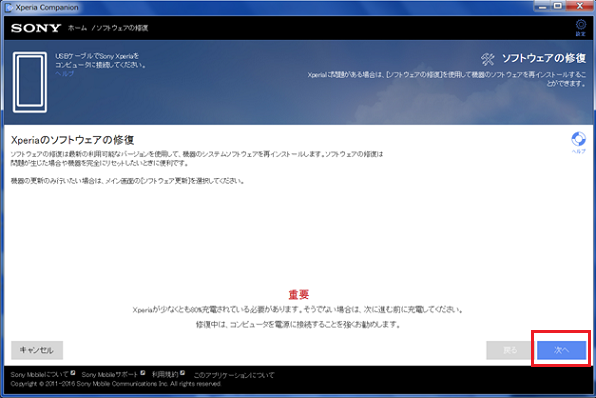This screenshot has width=596, height=398.
Task: Select ソフトウェアの修復 in the breadcrumb
Action: coord(122,28)
